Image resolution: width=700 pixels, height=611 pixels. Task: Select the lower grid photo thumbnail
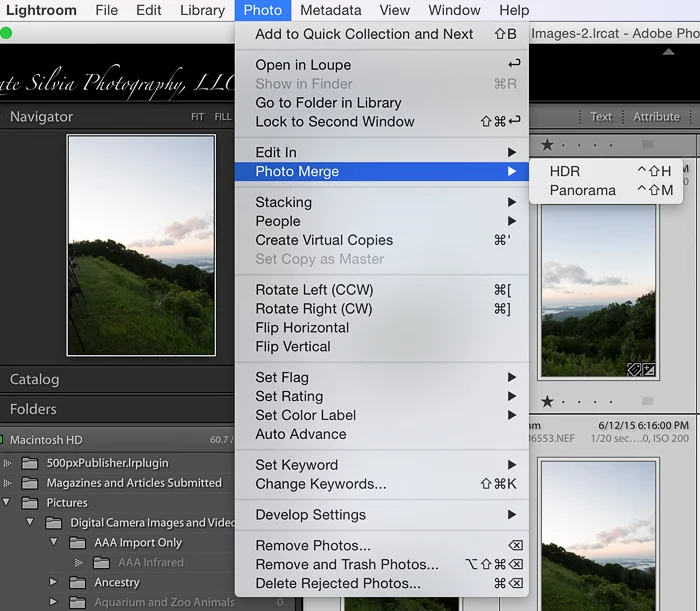point(598,536)
